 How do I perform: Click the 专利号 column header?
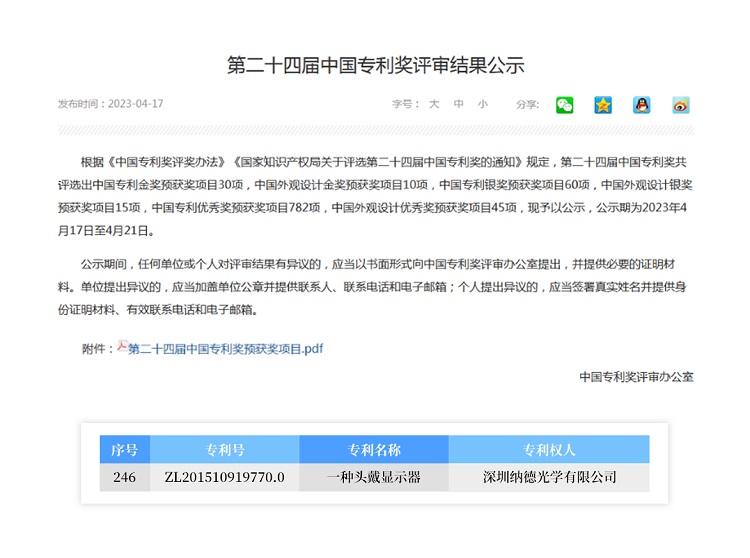[225, 450]
